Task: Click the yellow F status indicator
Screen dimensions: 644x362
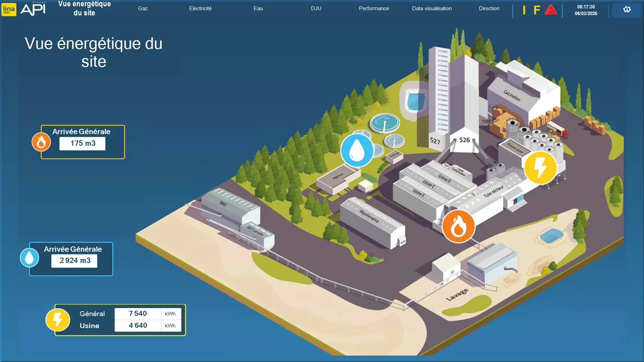Action: tap(536, 10)
